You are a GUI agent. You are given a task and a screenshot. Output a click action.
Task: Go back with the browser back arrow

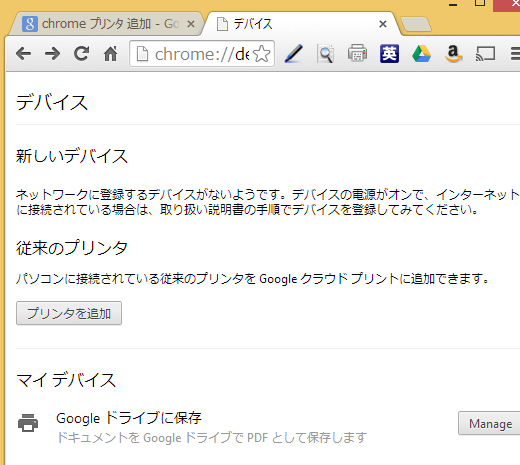click(23, 53)
